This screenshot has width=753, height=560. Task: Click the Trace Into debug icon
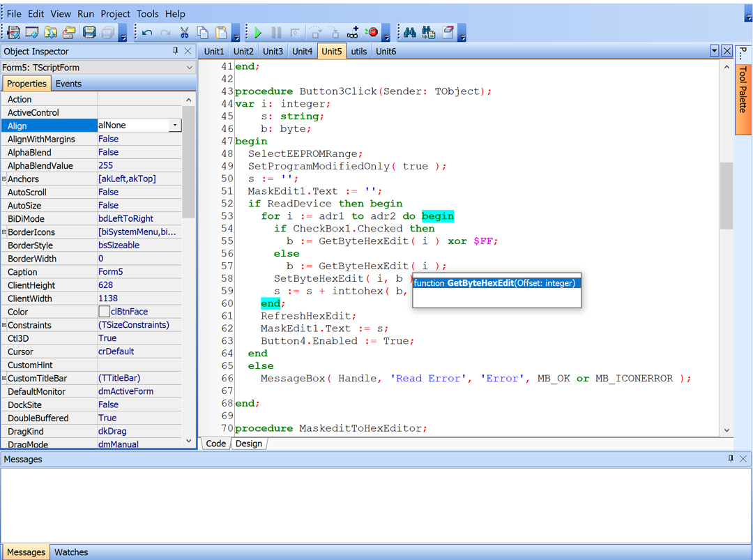point(334,32)
